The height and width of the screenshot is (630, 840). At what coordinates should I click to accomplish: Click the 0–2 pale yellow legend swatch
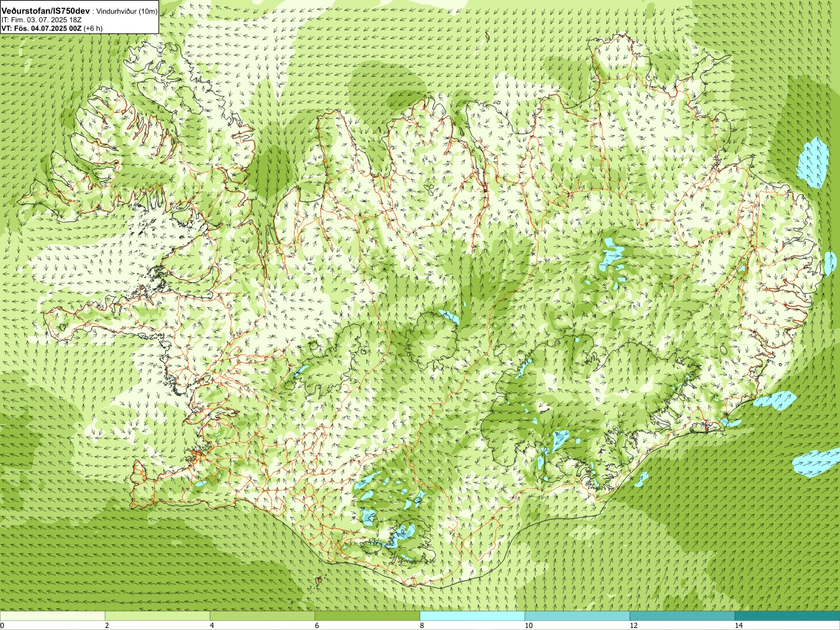coord(52,616)
